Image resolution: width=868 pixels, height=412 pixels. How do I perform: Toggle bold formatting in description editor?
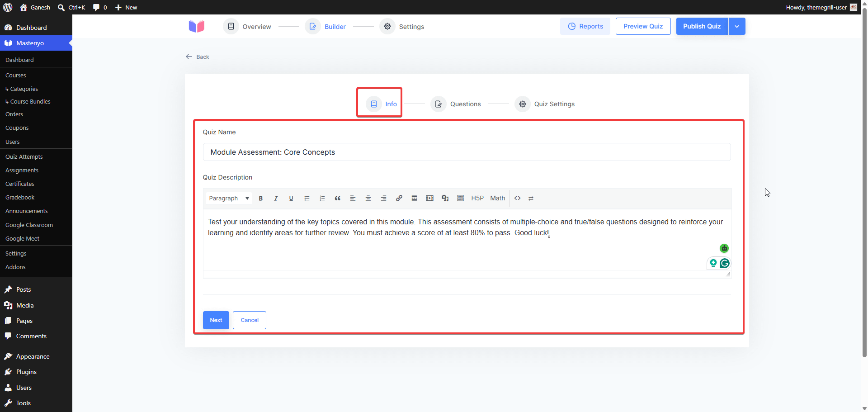pyautogui.click(x=260, y=198)
